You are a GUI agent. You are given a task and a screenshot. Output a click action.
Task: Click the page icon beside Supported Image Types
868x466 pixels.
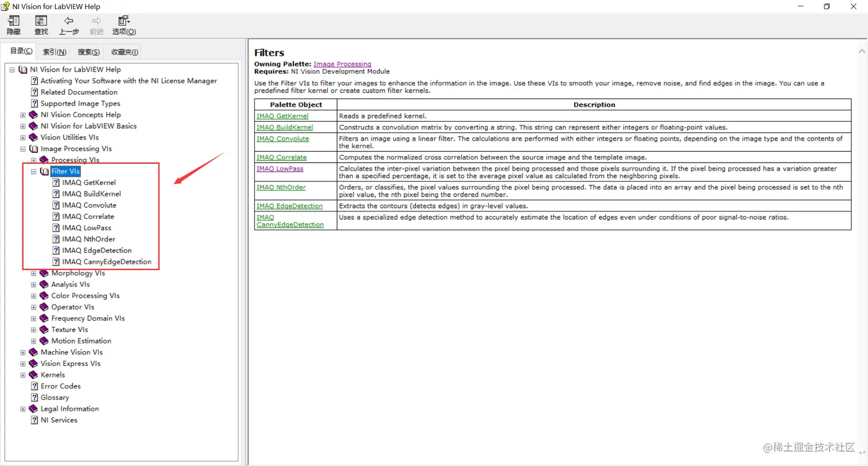(x=34, y=103)
